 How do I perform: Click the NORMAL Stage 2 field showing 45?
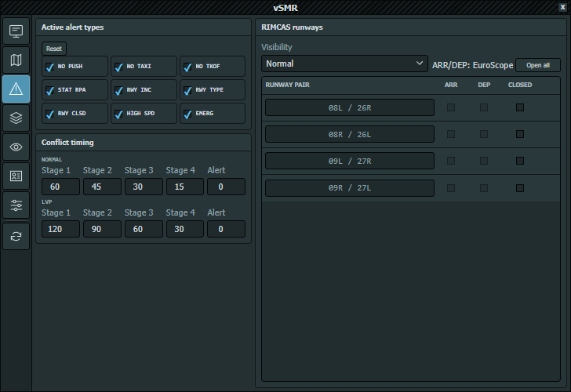102,187
